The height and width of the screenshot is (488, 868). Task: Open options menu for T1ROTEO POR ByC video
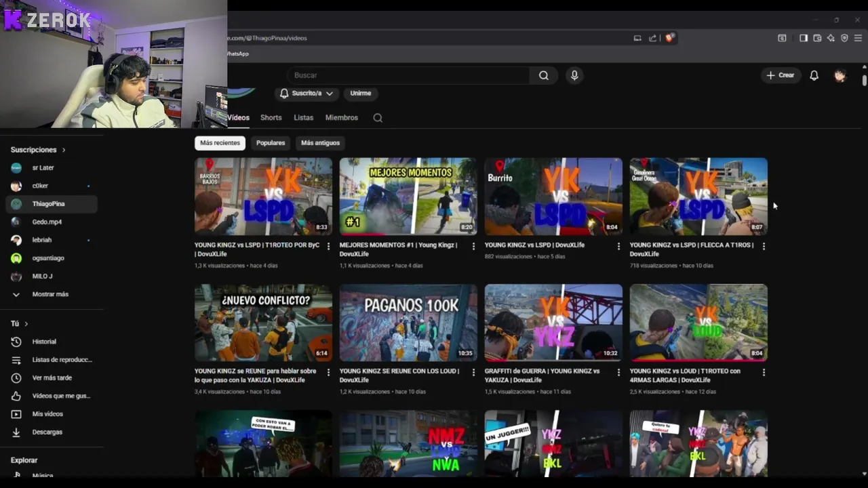click(328, 247)
